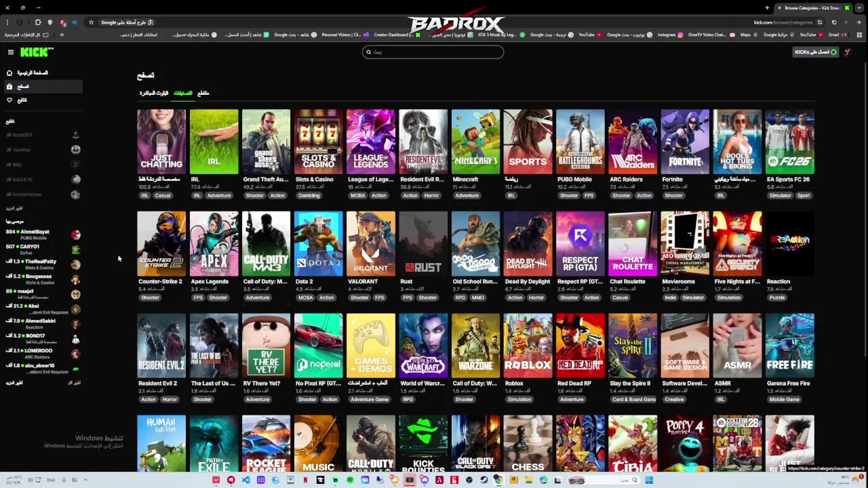Screen dimensions: 868x488
Task: Open the Kick hamburger menu
Action: coord(10,52)
